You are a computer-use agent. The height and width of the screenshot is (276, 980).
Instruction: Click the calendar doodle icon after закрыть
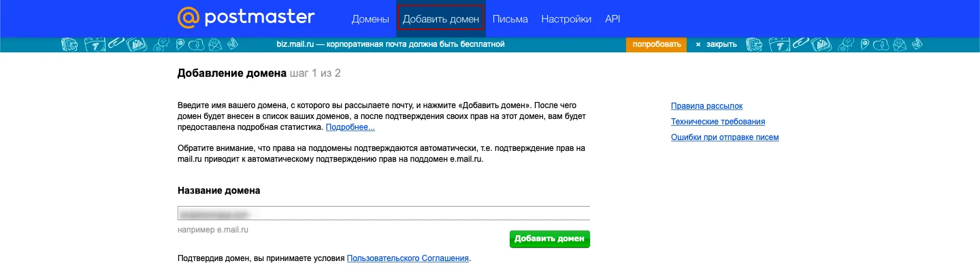pyautogui.click(x=779, y=44)
